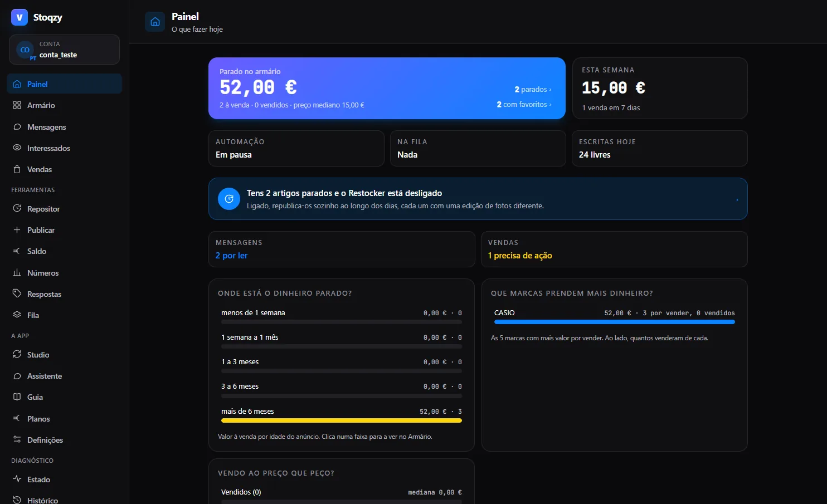Open the '2 parados' link

point(533,90)
